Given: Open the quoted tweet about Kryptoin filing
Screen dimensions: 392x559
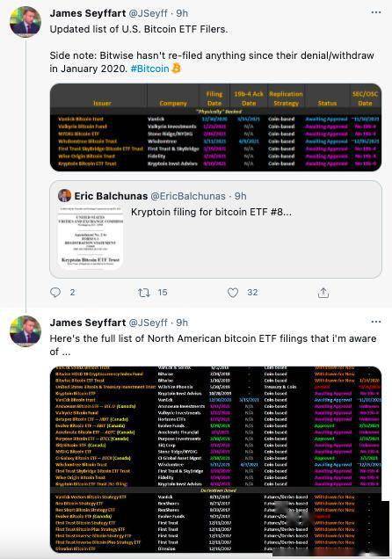Looking at the screenshot, I should [x=215, y=229].
